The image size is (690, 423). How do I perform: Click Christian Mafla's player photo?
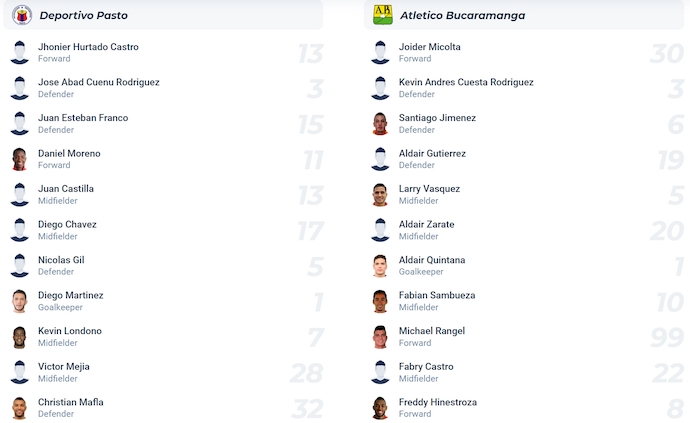click(20, 408)
